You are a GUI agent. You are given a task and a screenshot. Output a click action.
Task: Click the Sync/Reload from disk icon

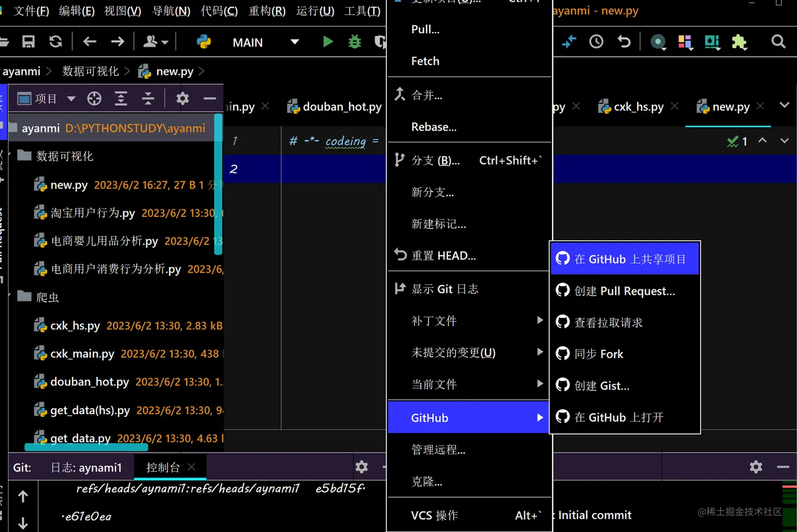click(56, 42)
